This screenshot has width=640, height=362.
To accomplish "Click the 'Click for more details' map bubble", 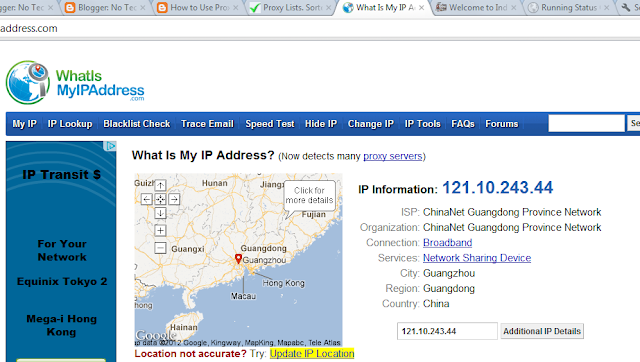I will pyautogui.click(x=309, y=195).
